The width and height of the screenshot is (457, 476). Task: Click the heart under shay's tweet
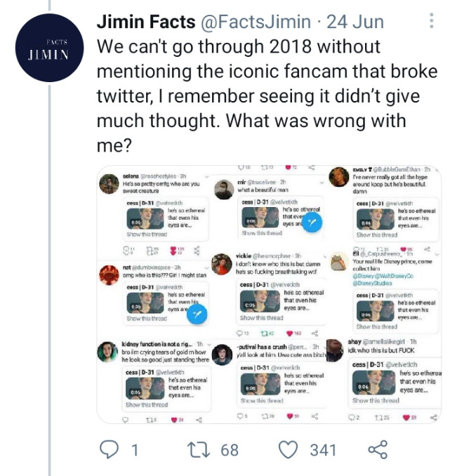point(406,418)
